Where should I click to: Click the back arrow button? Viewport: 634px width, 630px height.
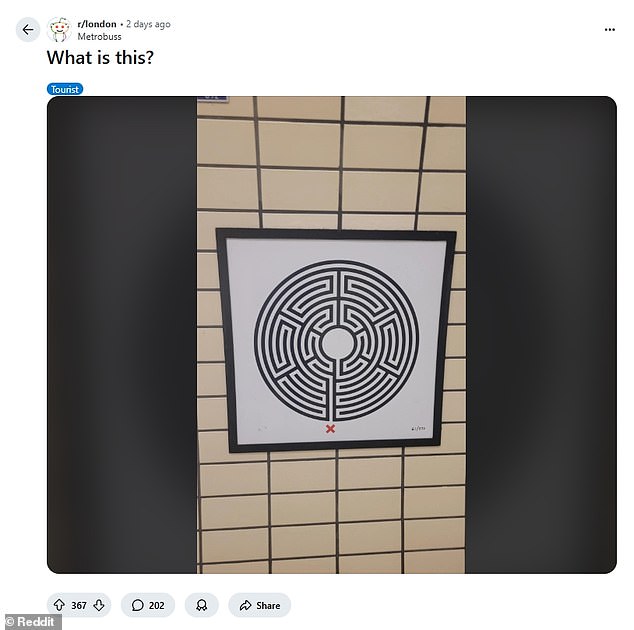[27, 30]
